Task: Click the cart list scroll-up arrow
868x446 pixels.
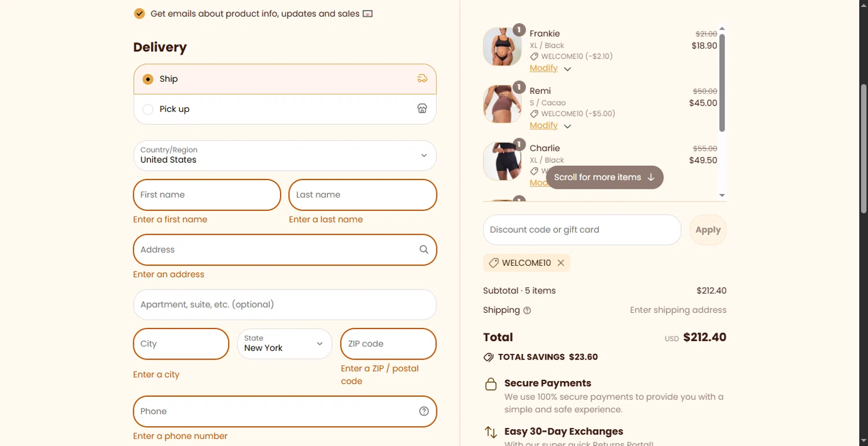Action: click(722, 28)
